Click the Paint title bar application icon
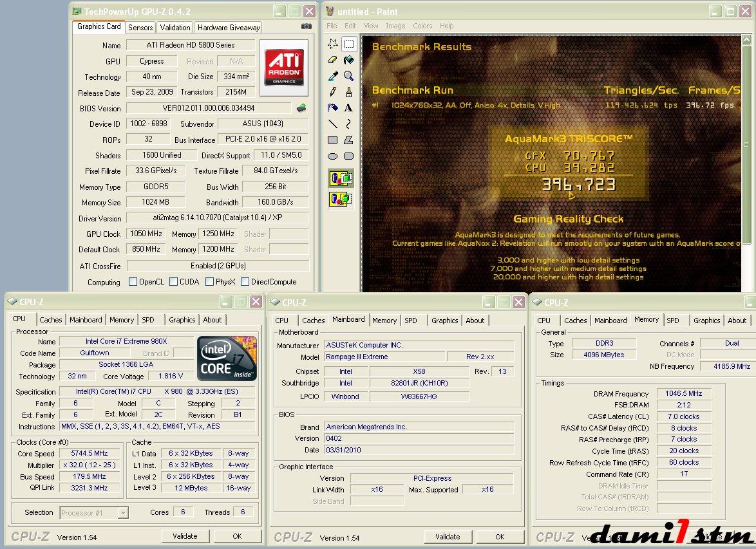756x549 pixels. tap(330, 11)
